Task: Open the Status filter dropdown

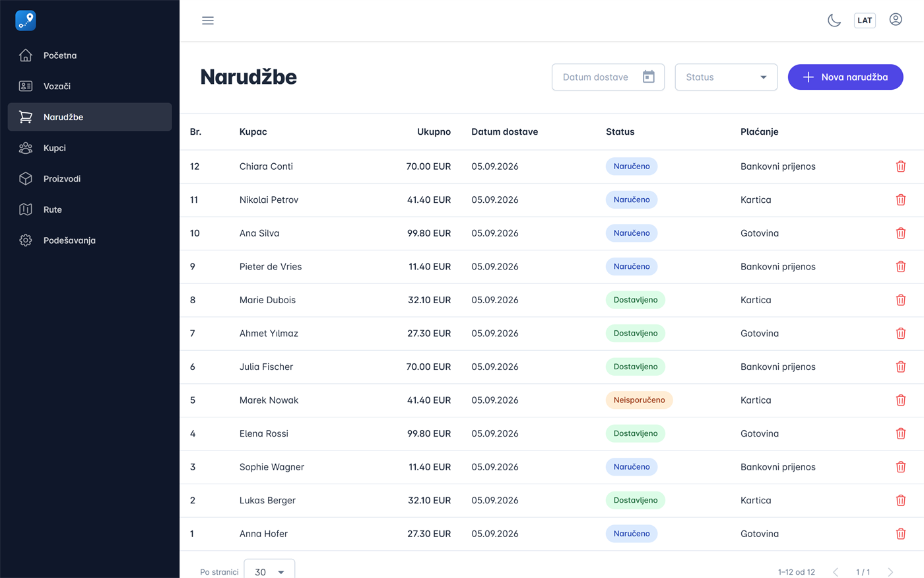Action: pyautogui.click(x=726, y=77)
